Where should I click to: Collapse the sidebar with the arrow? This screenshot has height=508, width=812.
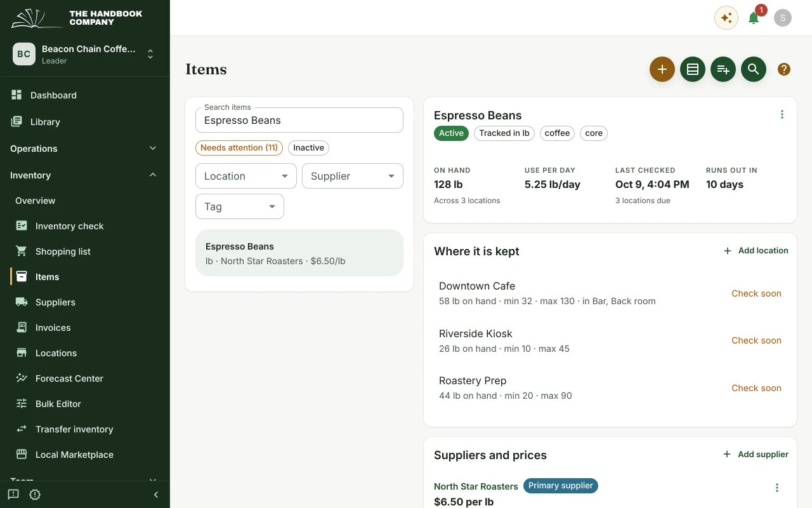pos(156,495)
